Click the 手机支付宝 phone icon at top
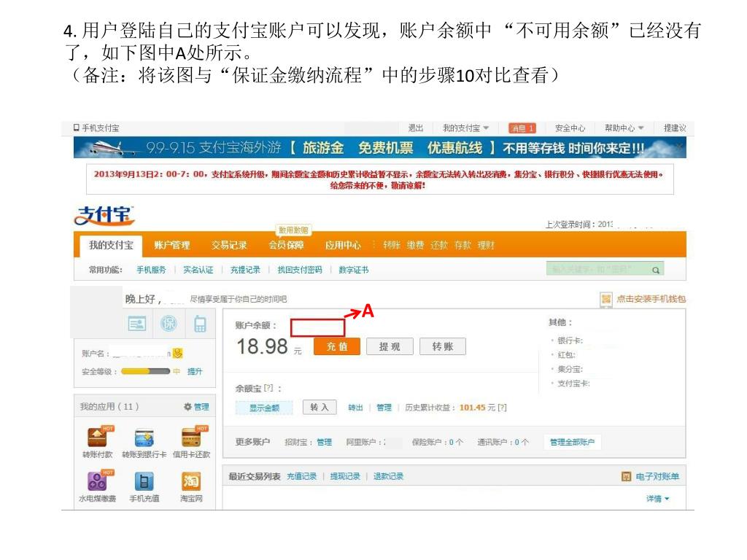Image resolution: width=747 pixels, height=560 pixels. [76, 128]
